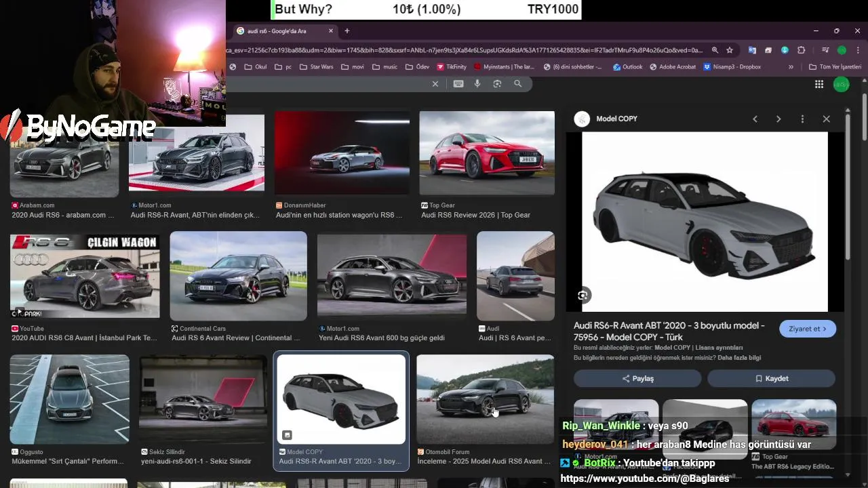Close the 'audi rs6 - Google'da Ara' tab
Image resolution: width=868 pixels, height=488 pixels.
(x=331, y=30)
